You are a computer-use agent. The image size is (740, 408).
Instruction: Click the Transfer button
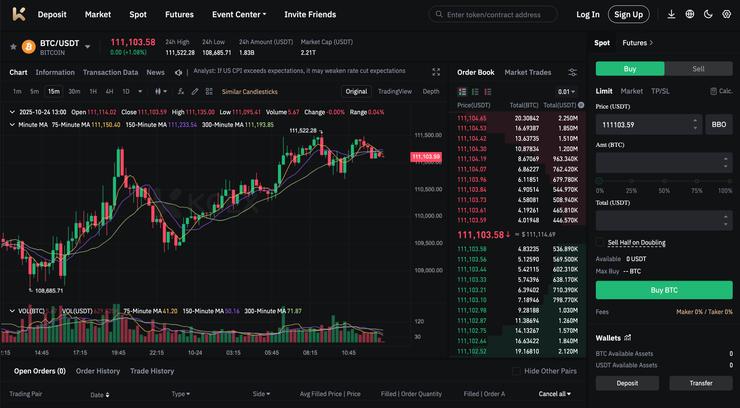(x=701, y=383)
